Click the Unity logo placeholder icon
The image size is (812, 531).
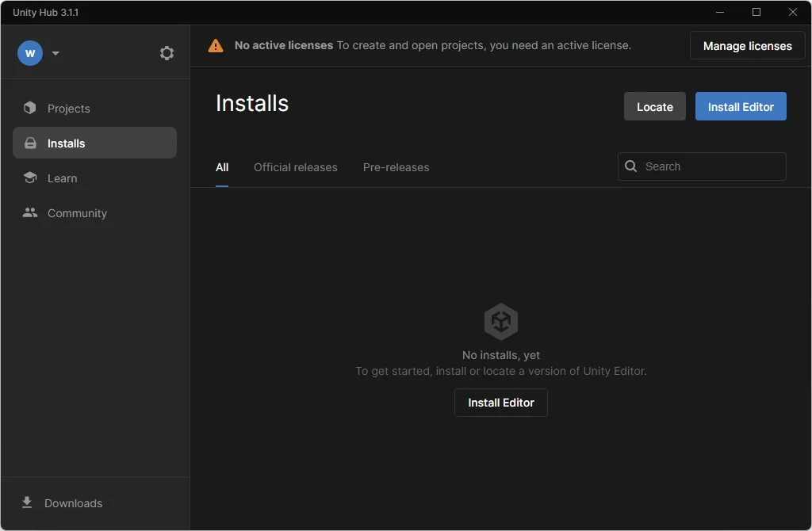pos(501,322)
